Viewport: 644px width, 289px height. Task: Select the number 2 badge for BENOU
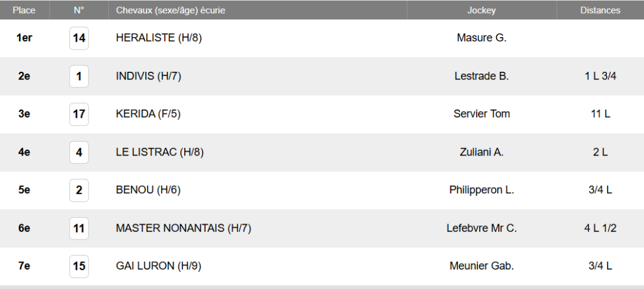[x=79, y=190]
